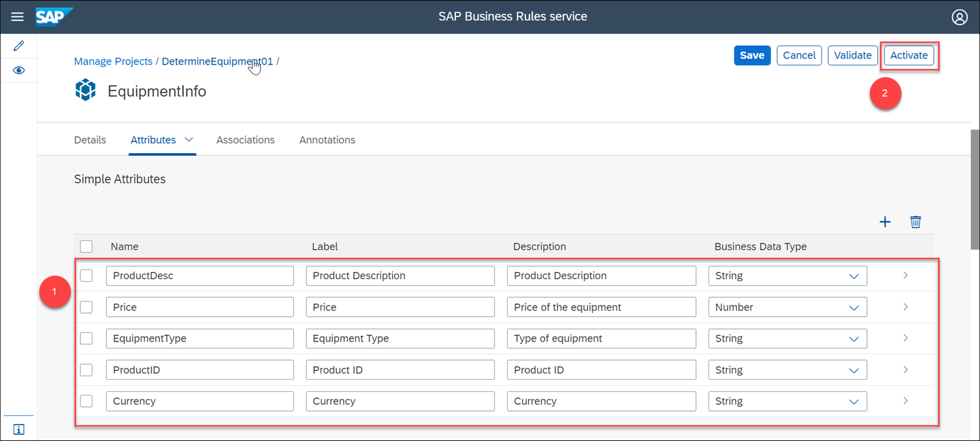Edit the 'Type of equipment' description
The height and width of the screenshot is (441, 980).
602,338
